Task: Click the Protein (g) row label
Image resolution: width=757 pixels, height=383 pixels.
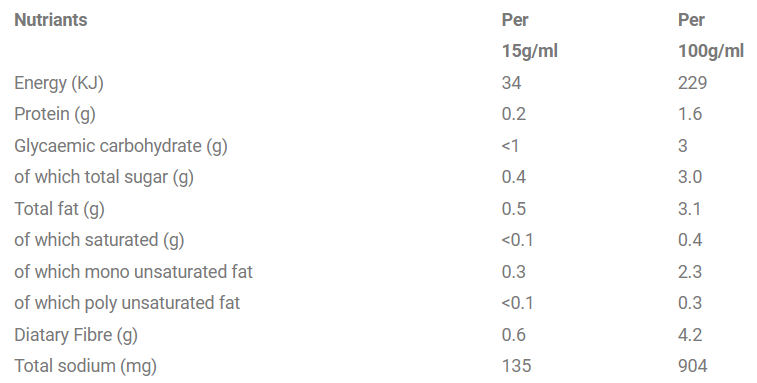Action: 55,114
